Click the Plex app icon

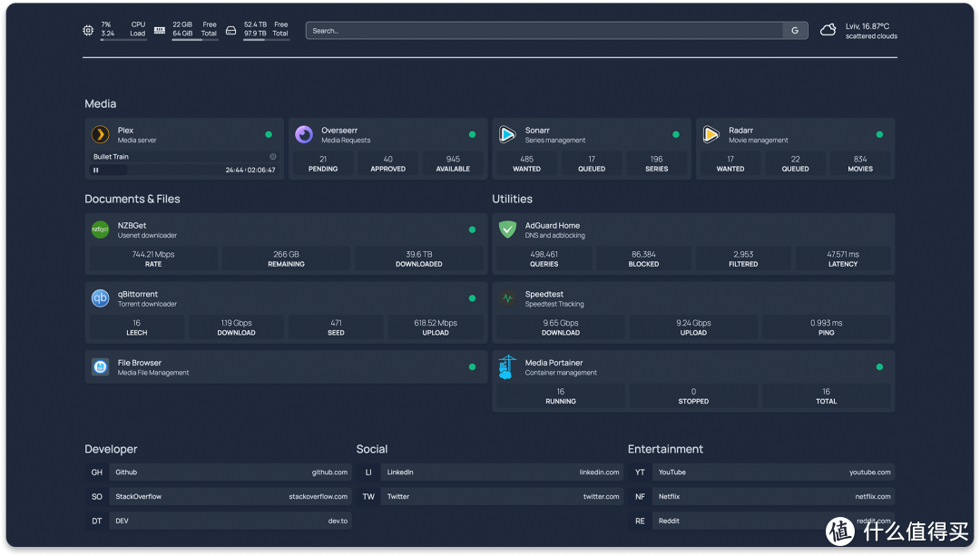[x=100, y=134]
